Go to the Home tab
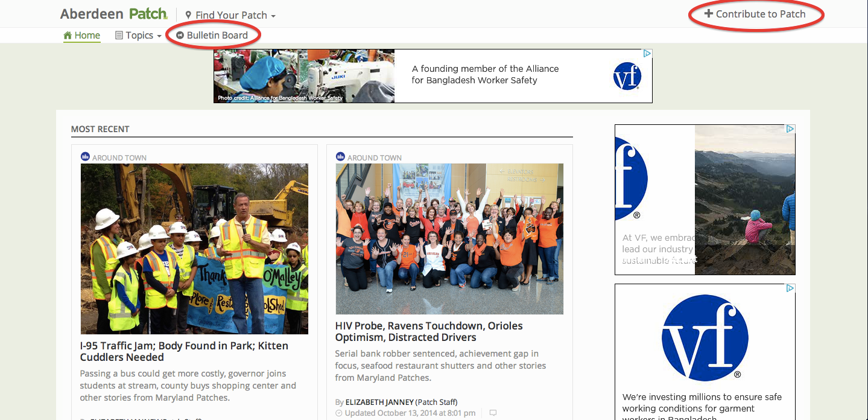 [82, 35]
